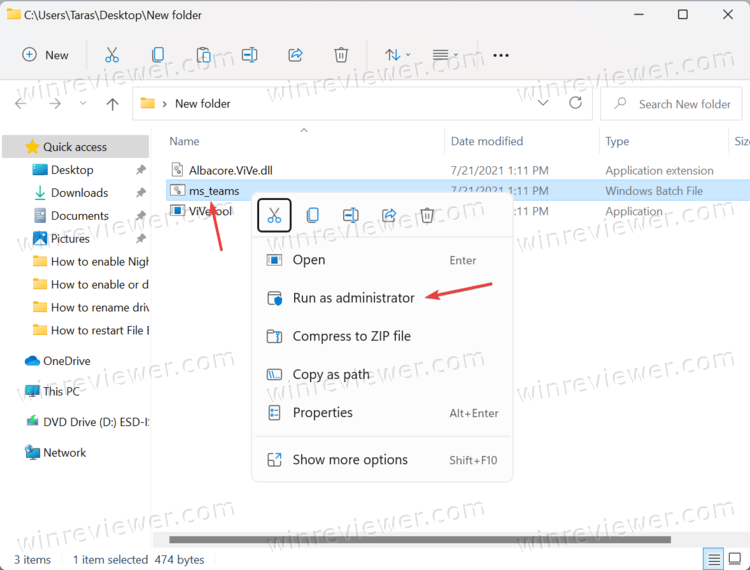Click the Cut icon in the toolbar

tap(112, 55)
